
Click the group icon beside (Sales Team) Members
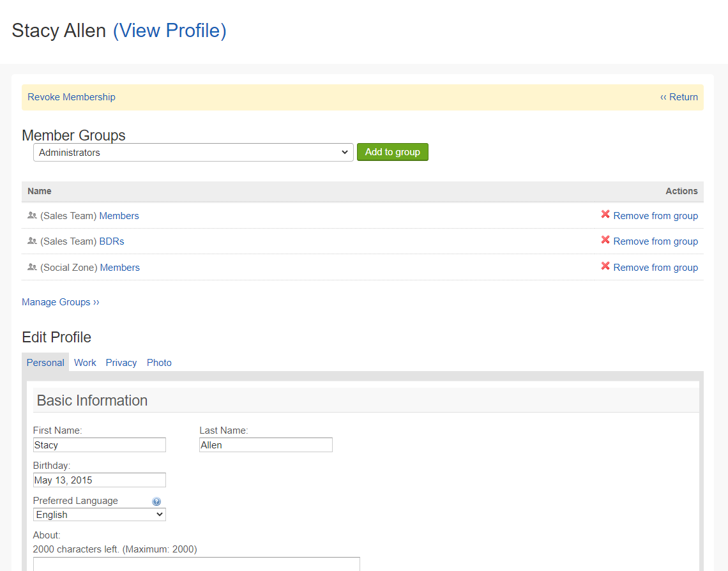32,215
